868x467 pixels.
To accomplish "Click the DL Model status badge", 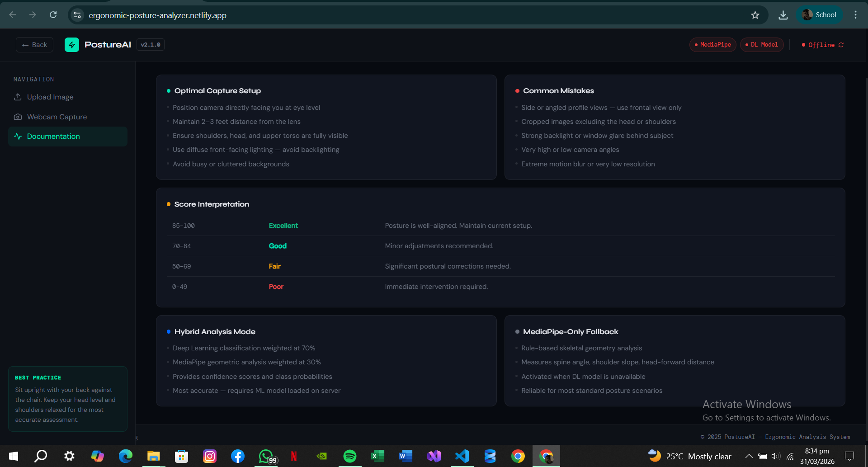I will pyautogui.click(x=762, y=45).
